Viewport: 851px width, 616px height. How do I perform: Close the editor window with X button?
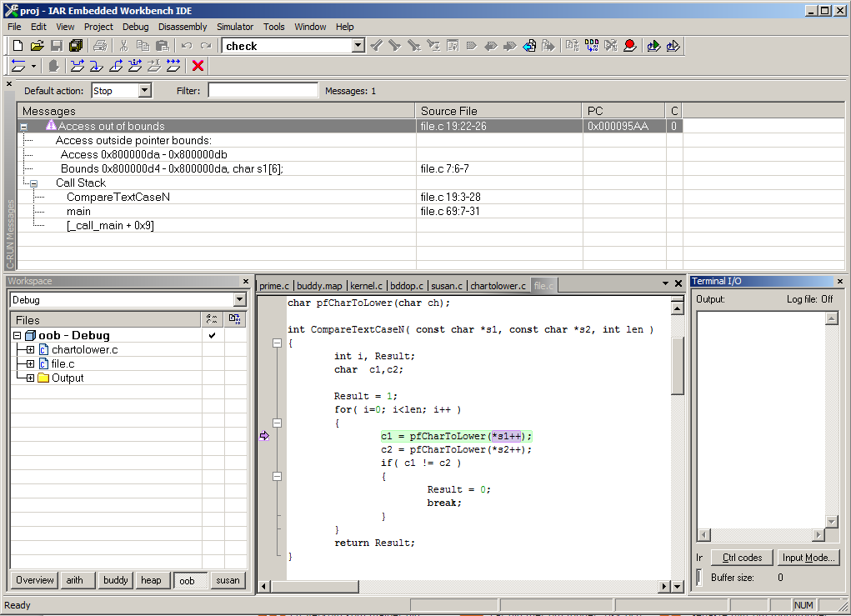[678, 283]
